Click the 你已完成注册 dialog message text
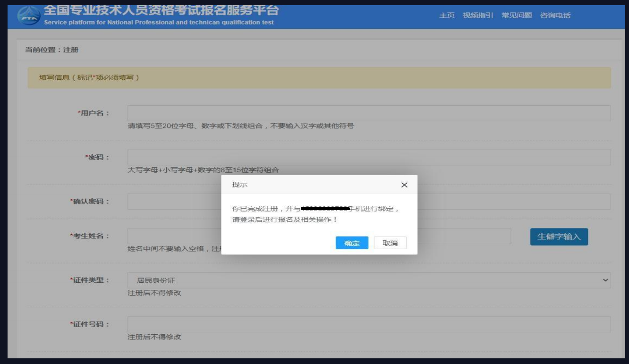The image size is (629, 364). click(x=316, y=214)
